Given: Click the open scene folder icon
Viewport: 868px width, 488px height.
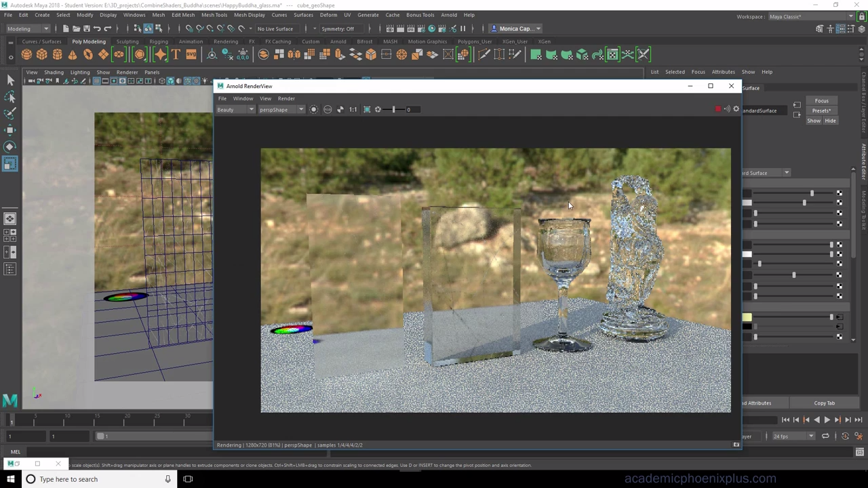Looking at the screenshot, I should coord(76,28).
